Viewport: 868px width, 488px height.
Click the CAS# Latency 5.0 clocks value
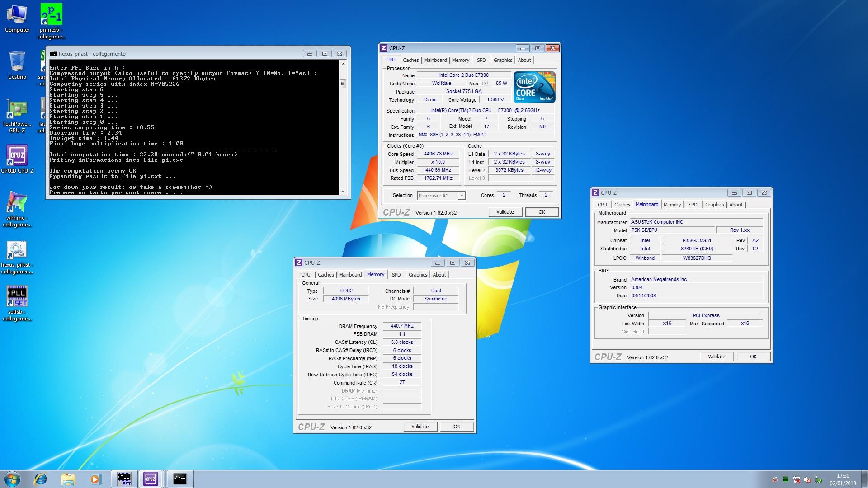point(402,343)
